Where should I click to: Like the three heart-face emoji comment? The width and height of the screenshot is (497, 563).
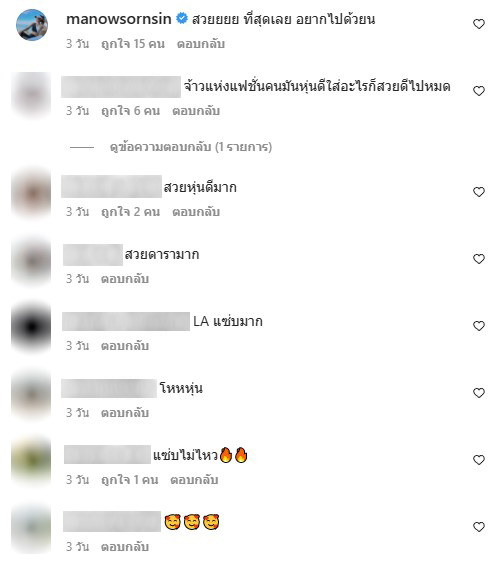(479, 527)
